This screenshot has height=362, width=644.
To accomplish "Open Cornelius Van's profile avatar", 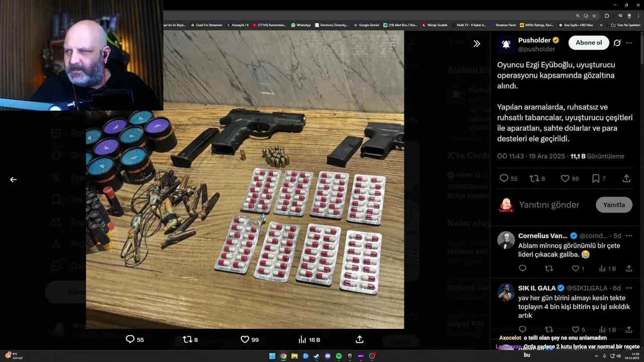I will click(x=506, y=240).
